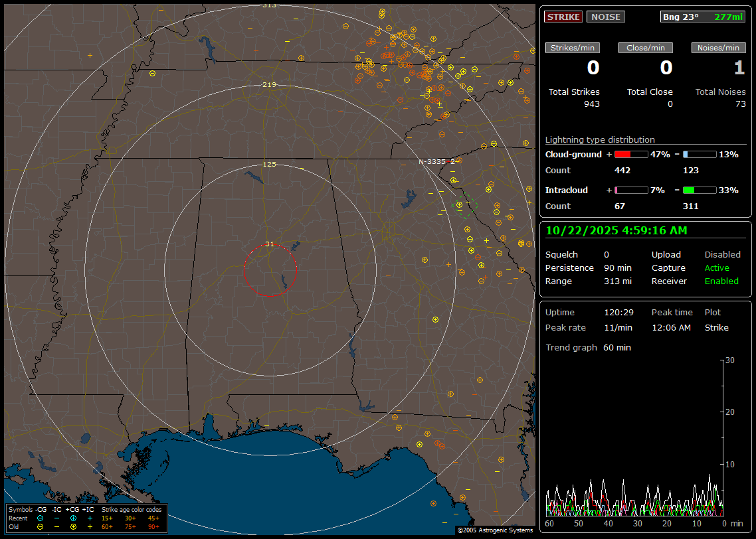Image resolution: width=756 pixels, height=539 pixels.
Task: Click the 60 min trend graph
Action: point(634,438)
